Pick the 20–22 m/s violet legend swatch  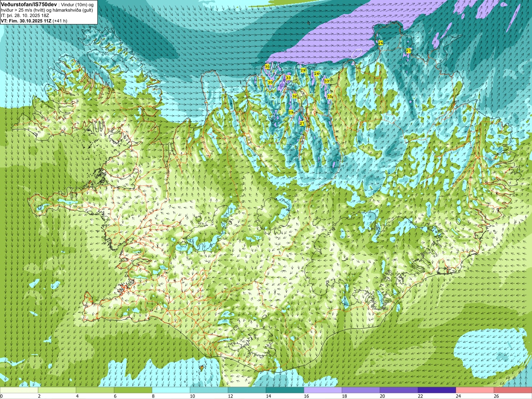pos(399,390)
